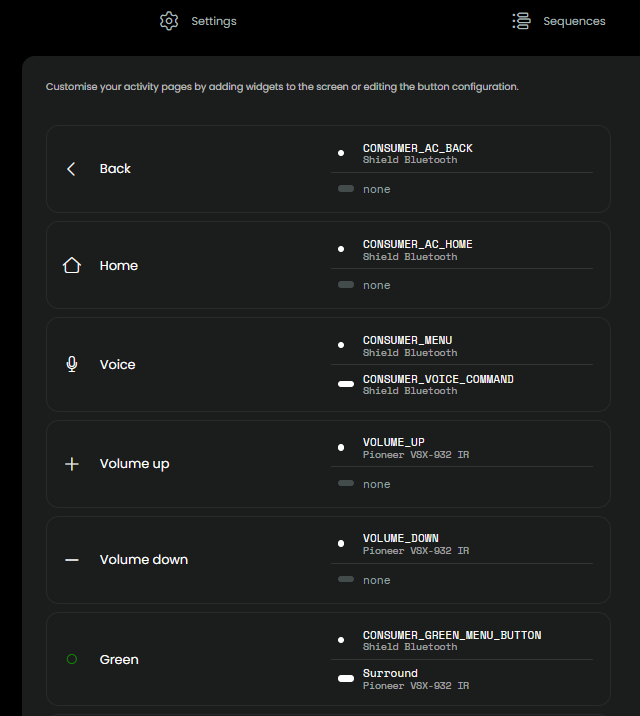Open the CONSUMER_GREEN_MENU_BUTTON mapping
The height and width of the screenshot is (716, 640).
tap(462, 640)
